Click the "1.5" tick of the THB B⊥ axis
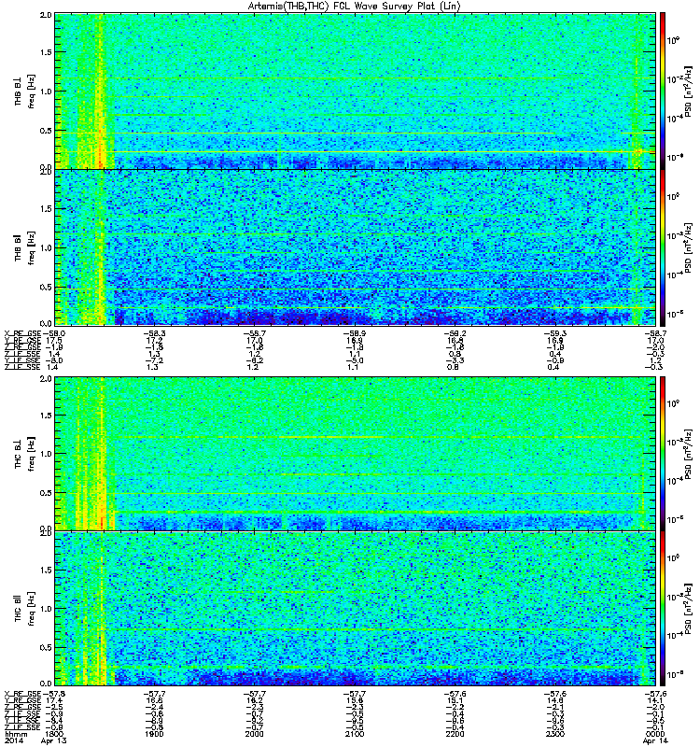The width and height of the screenshot is (700, 747). [46, 53]
